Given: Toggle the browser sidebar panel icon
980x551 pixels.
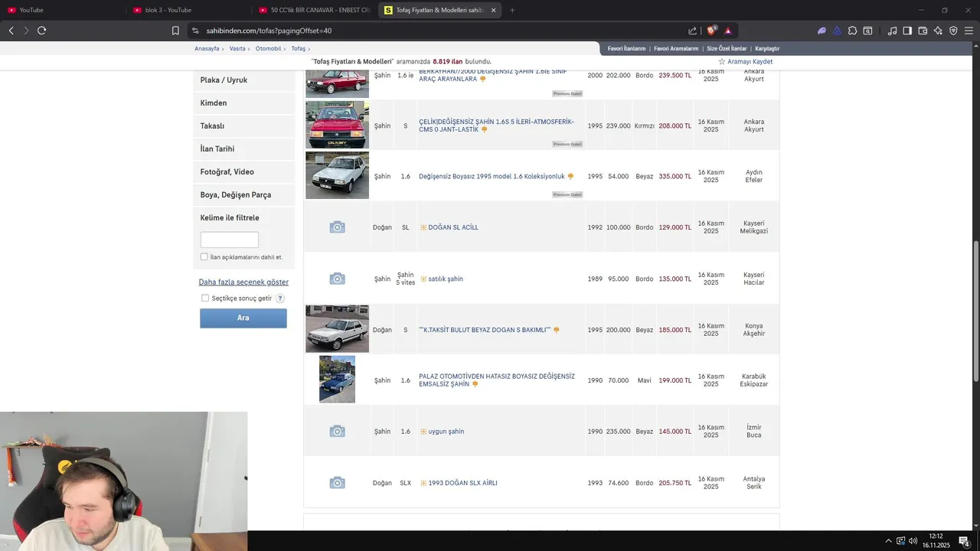Looking at the screenshot, I should pyautogui.click(x=907, y=31).
